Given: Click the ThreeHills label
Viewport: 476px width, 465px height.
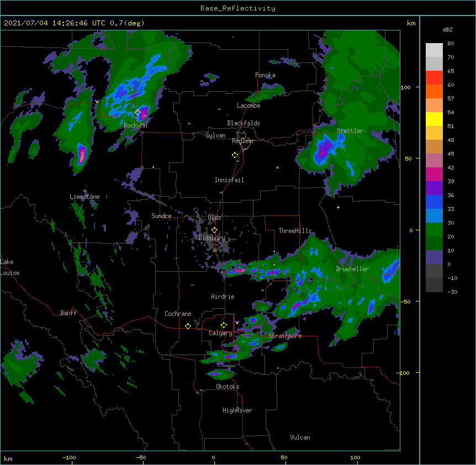Looking at the screenshot, I should click(295, 231).
